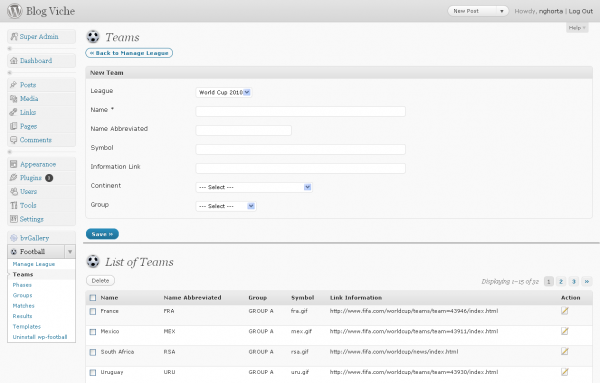Click the Posts pin icon
The image size is (600, 383).
click(14, 85)
